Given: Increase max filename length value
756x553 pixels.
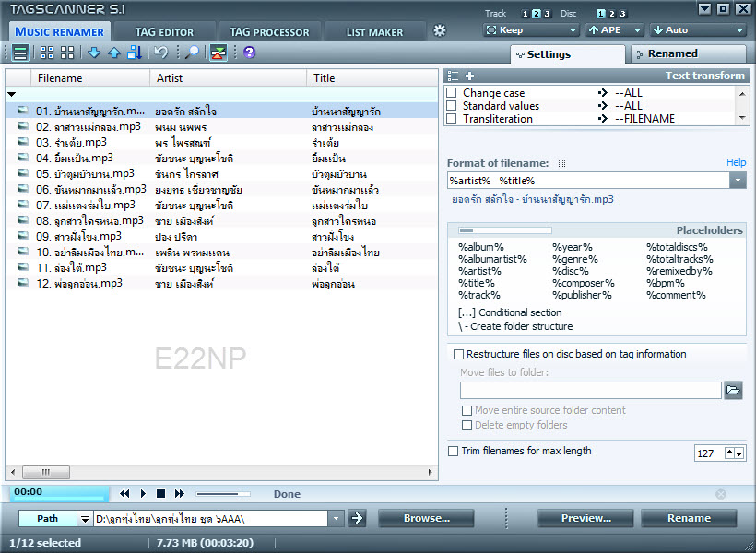Looking at the screenshot, I should (x=730, y=453).
